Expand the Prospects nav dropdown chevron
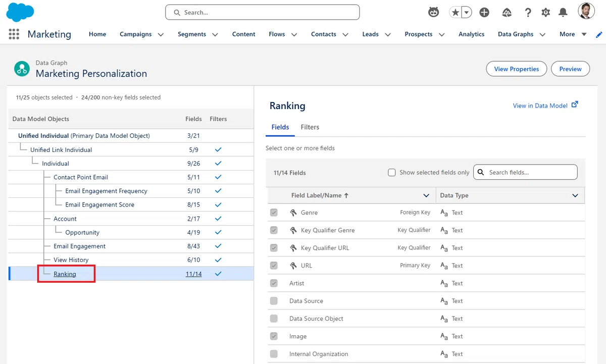This screenshot has height=364, width=606. (x=442, y=35)
